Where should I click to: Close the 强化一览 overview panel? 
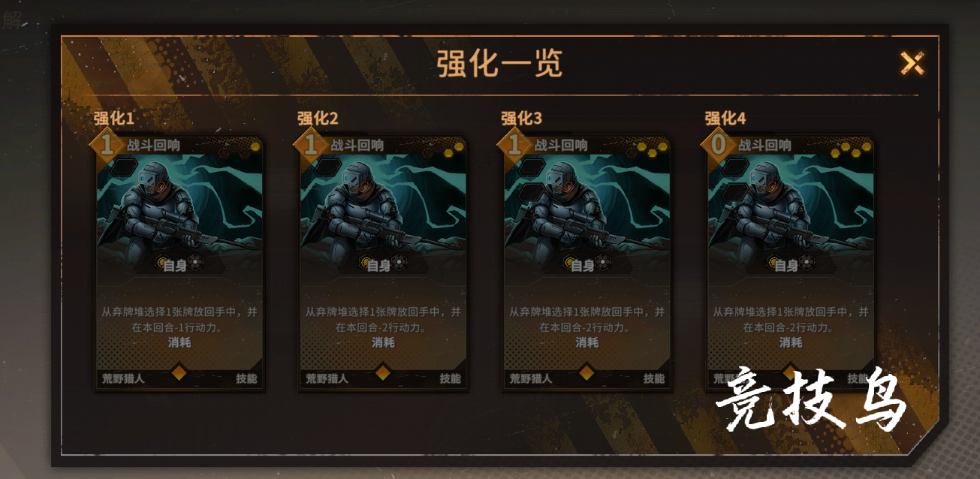(912, 64)
